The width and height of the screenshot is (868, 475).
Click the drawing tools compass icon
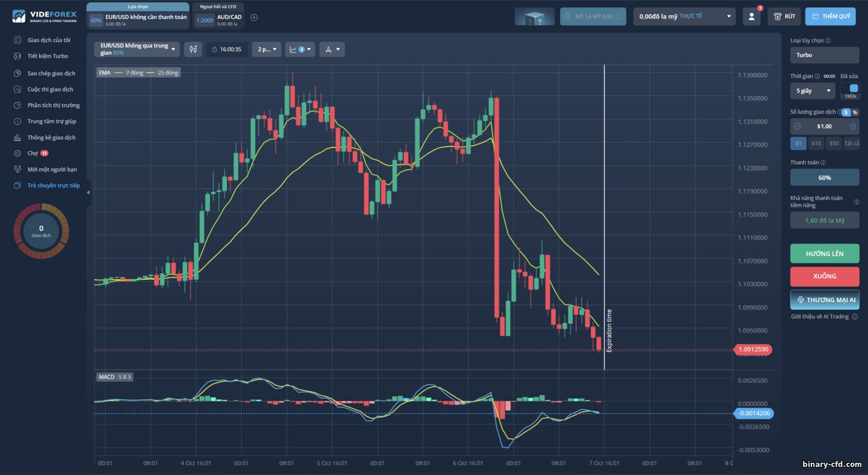click(x=332, y=49)
